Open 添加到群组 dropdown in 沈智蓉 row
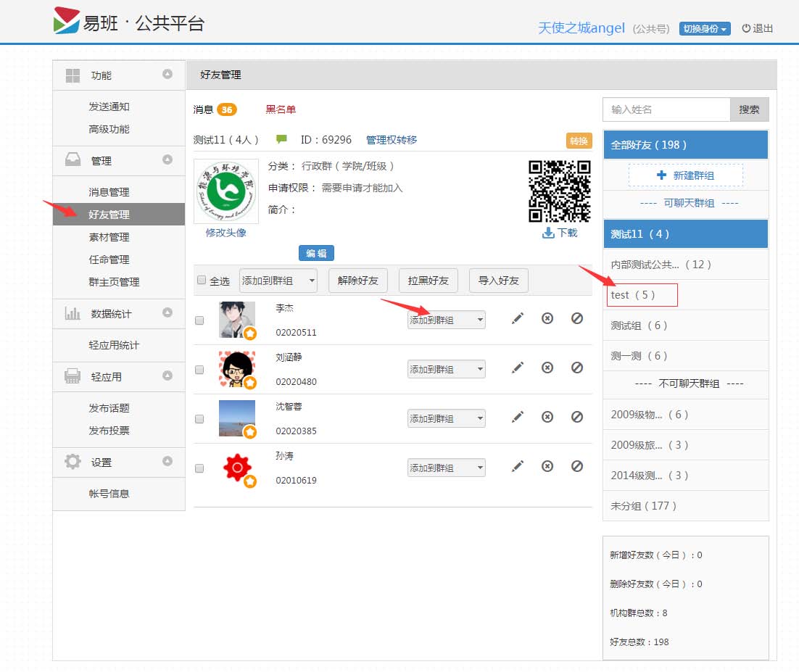Image resolution: width=799 pixels, height=672 pixels. tap(447, 418)
